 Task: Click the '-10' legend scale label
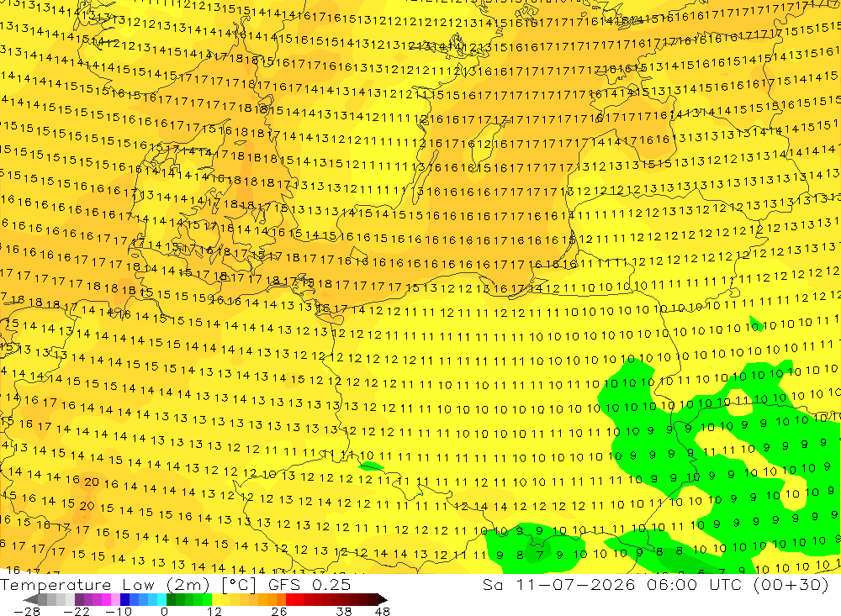click(119, 612)
